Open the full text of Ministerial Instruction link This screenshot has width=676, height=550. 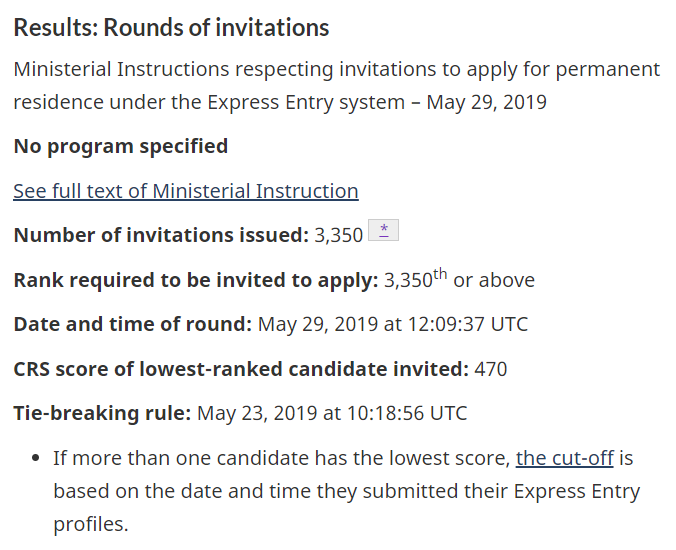[x=185, y=191]
